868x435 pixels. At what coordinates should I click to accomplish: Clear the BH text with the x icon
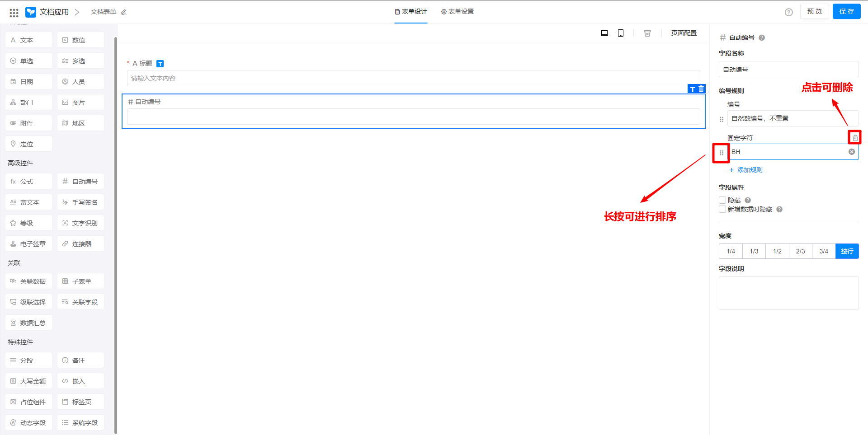pyautogui.click(x=851, y=152)
